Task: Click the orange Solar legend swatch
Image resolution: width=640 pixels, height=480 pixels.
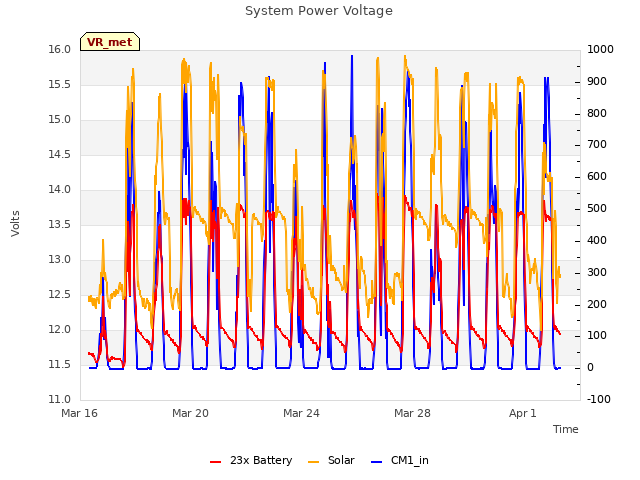Action: click(313, 462)
